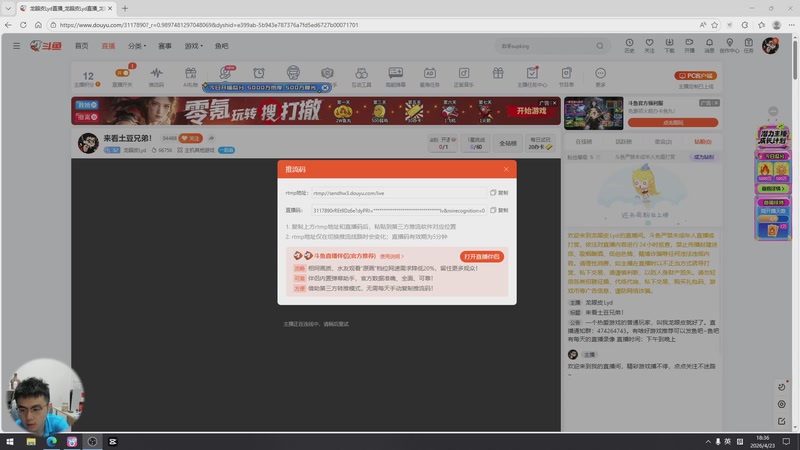
Task: Collapse the floating side widget with minus icon
Action: click(773, 111)
